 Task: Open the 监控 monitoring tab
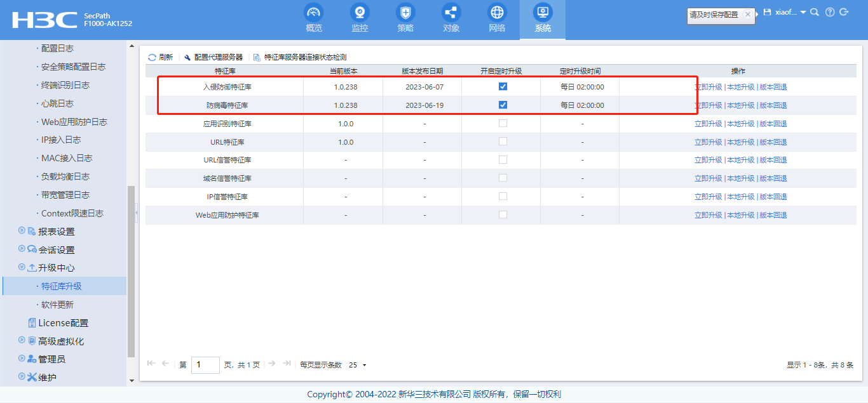(x=360, y=19)
